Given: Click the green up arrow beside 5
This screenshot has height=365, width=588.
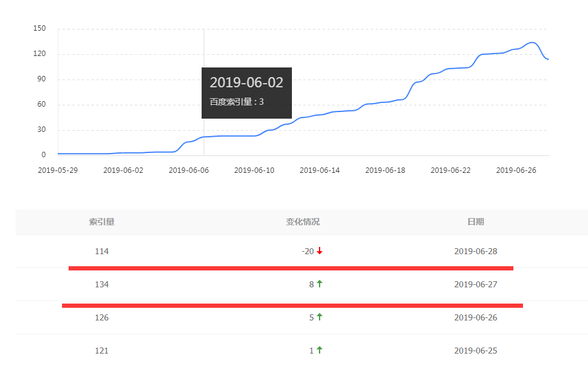Looking at the screenshot, I should (x=320, y=317).
